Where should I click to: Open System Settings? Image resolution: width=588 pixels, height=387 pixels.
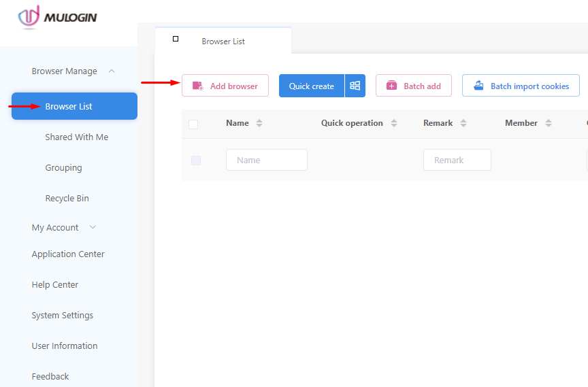[x=62, y=316]
